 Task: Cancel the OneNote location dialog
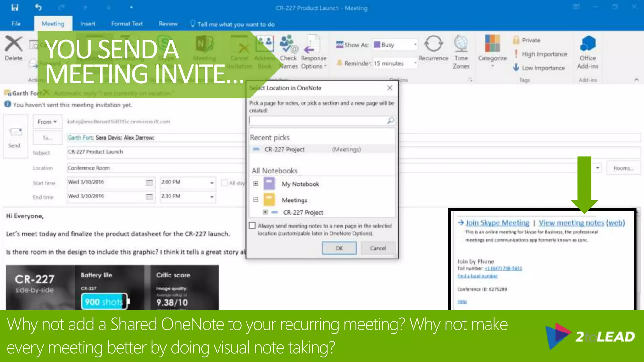pos(378,248)
